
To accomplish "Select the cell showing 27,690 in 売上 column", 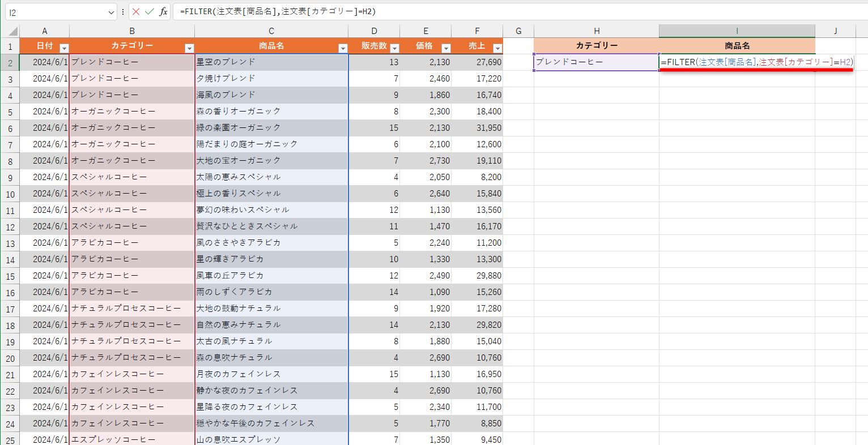I will (x=477, y=62).
